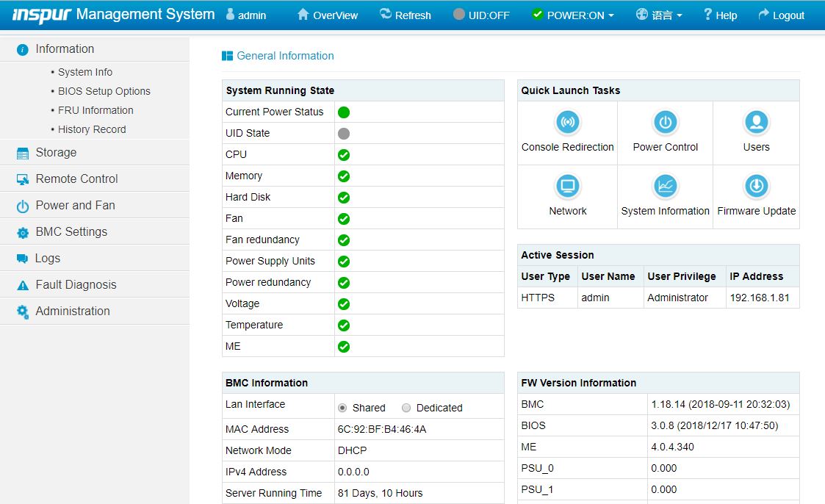Open BIOS Setup Options in sidebar
Screen dimensions: 825x504
click(104, 91)
